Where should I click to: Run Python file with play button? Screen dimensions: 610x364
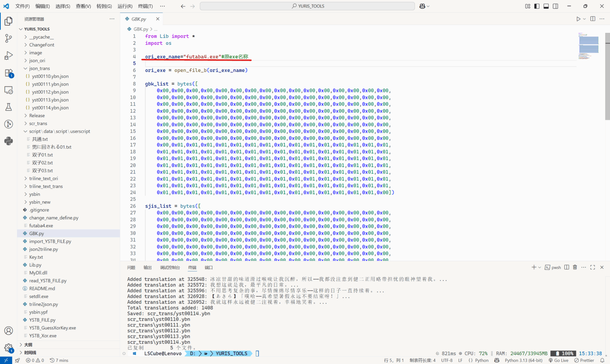[578, 19]
